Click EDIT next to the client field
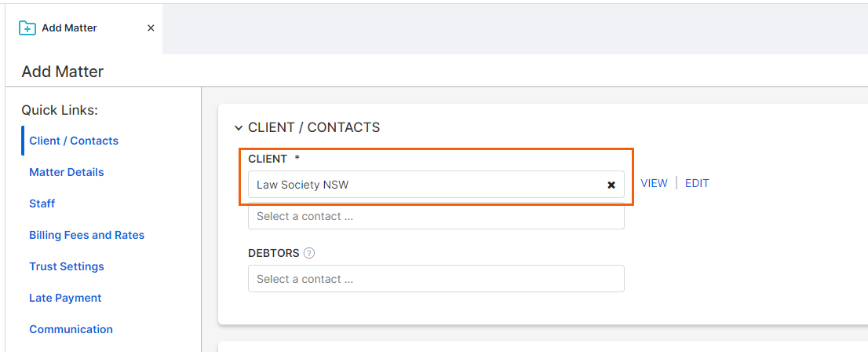The height and width of the screenshot is (352, 868). [x=697, y=184]
